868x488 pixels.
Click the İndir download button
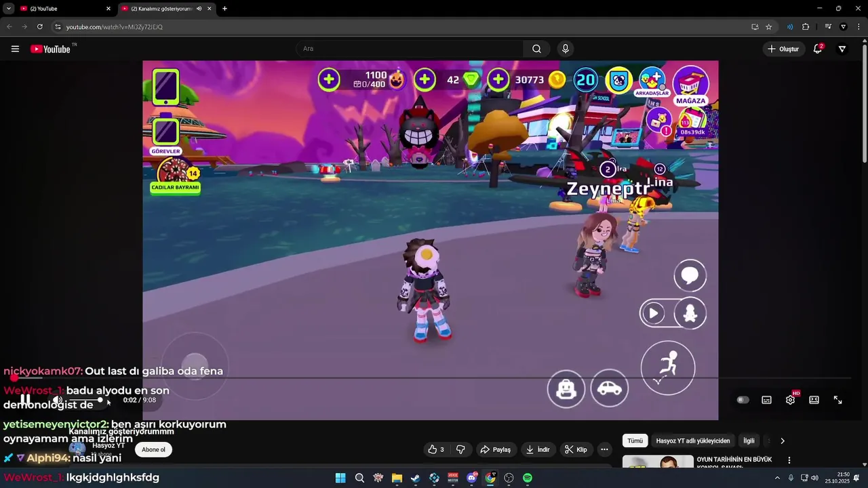point(538,449)
